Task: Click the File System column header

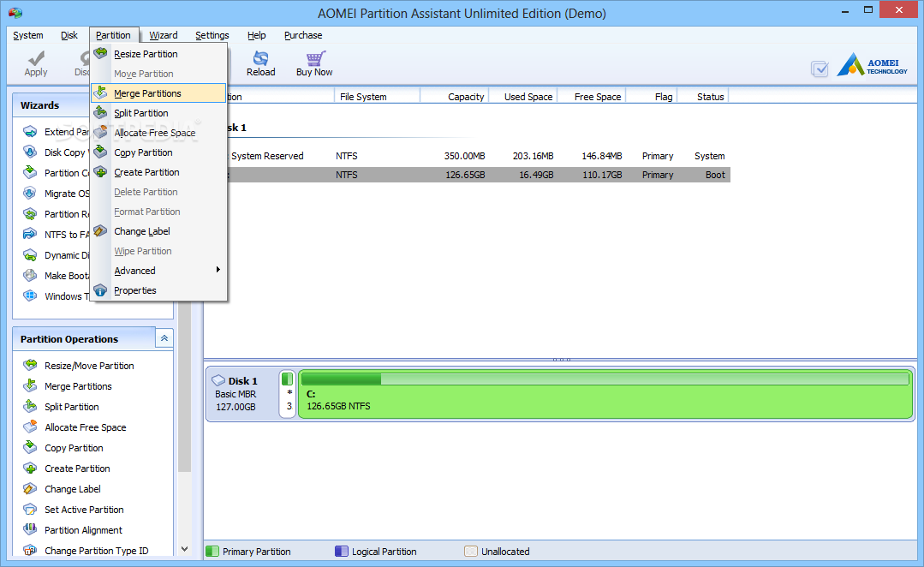Action: (x=377, y=96)
